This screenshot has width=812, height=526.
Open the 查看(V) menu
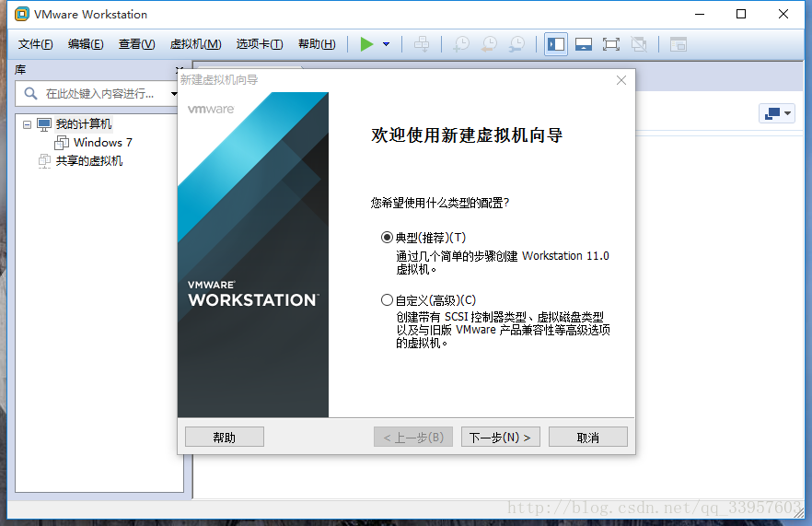[x=136, y=44]
